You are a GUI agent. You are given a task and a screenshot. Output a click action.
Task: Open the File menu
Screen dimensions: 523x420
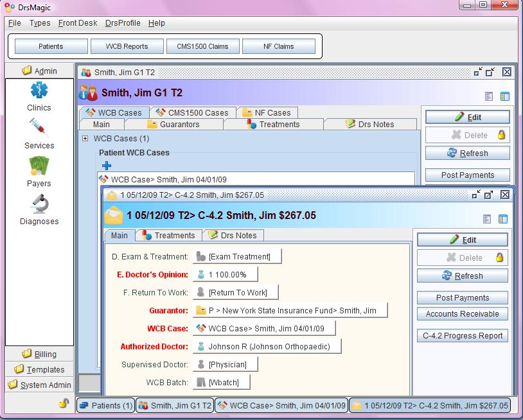point(14,23)
